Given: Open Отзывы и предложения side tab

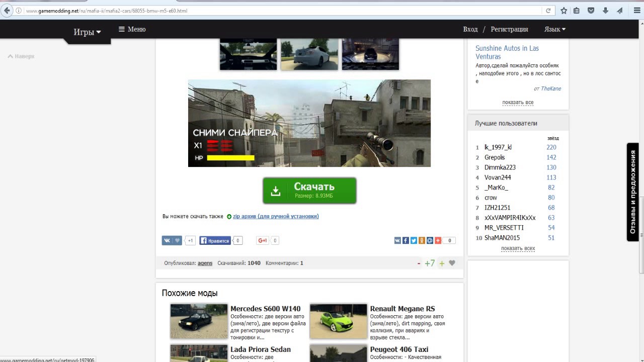Looking at the screenshot, I should (633, 192).
